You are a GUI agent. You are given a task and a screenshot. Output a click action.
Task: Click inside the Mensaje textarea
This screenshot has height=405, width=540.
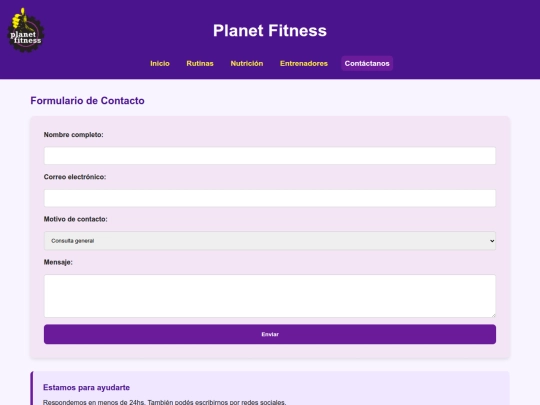270,296
